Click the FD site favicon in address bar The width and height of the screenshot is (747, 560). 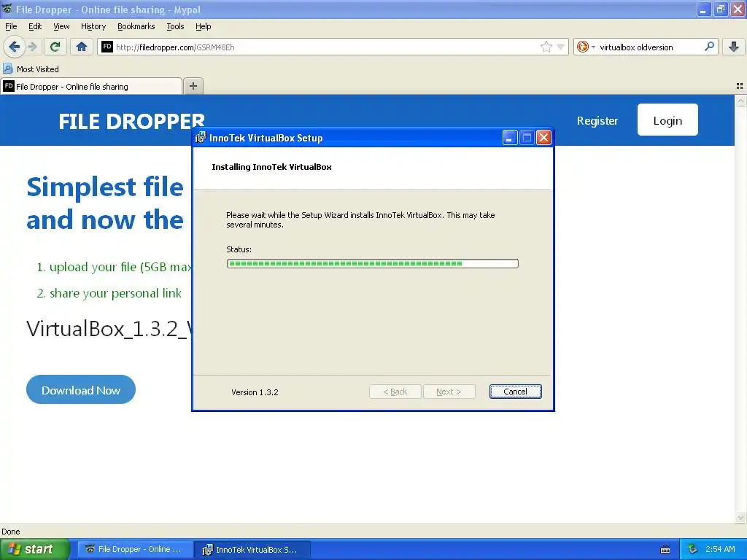coord(107,47)
